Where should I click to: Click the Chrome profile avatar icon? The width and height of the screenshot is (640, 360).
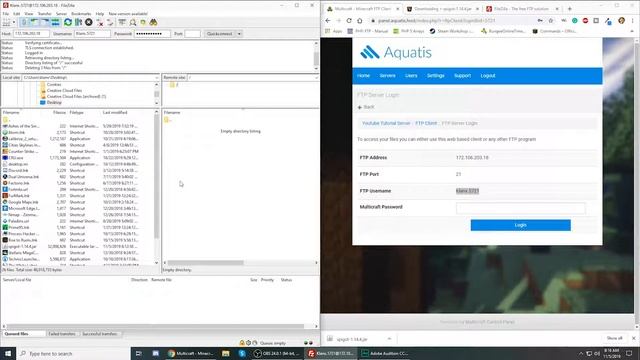tap(621, 20)
